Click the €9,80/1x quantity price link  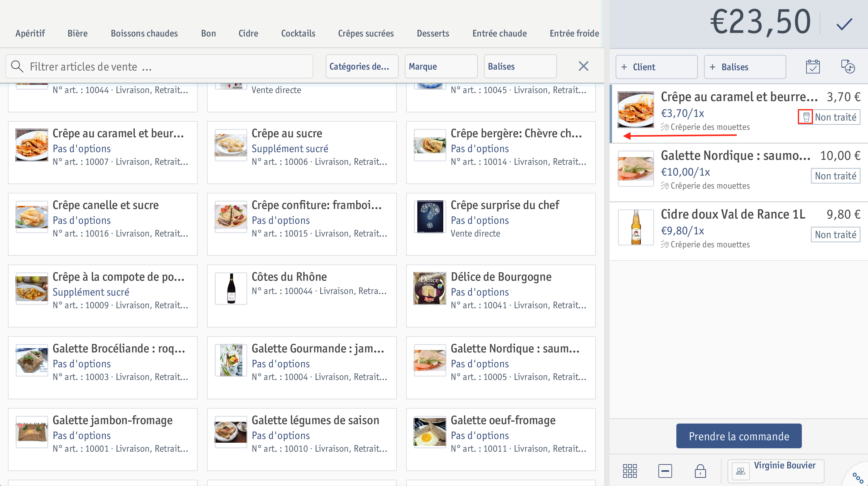pos(682,231)
